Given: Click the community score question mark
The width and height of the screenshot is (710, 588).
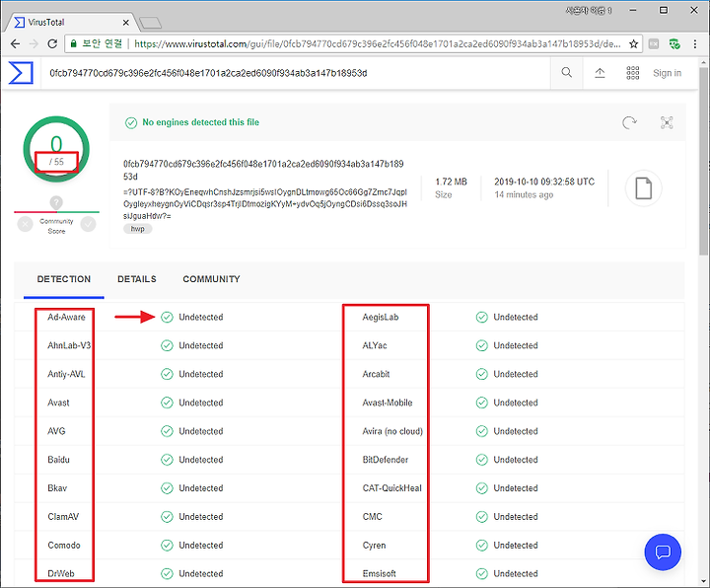Looking at the screenshot, I should [x=56, y=202].
